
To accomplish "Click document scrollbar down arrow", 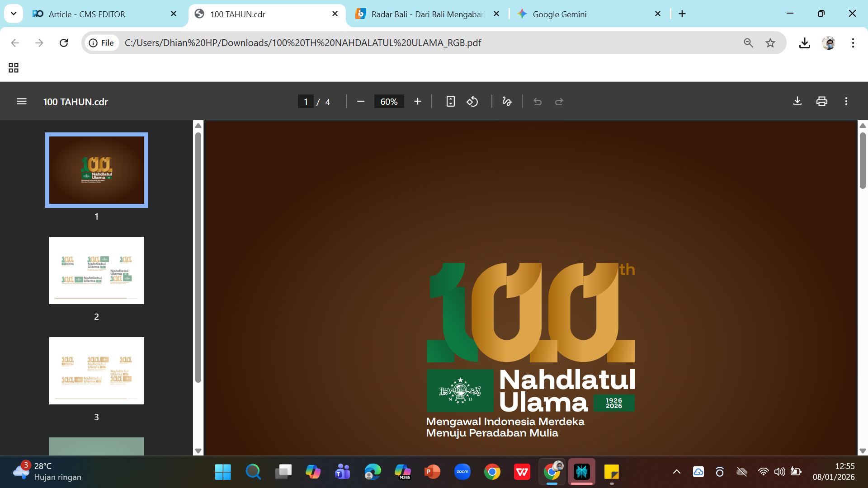I will pyautogui.click(x=863, y=450).
